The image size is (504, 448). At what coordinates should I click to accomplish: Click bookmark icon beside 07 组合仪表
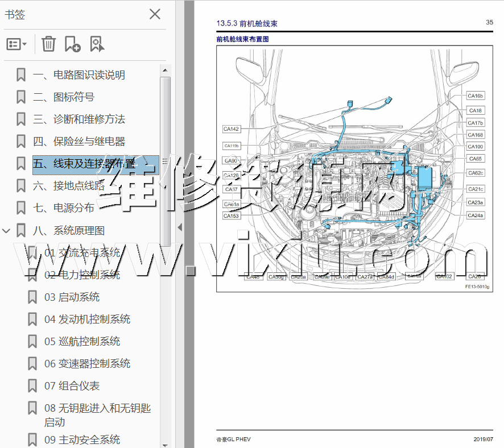click(x=32, y=385)
